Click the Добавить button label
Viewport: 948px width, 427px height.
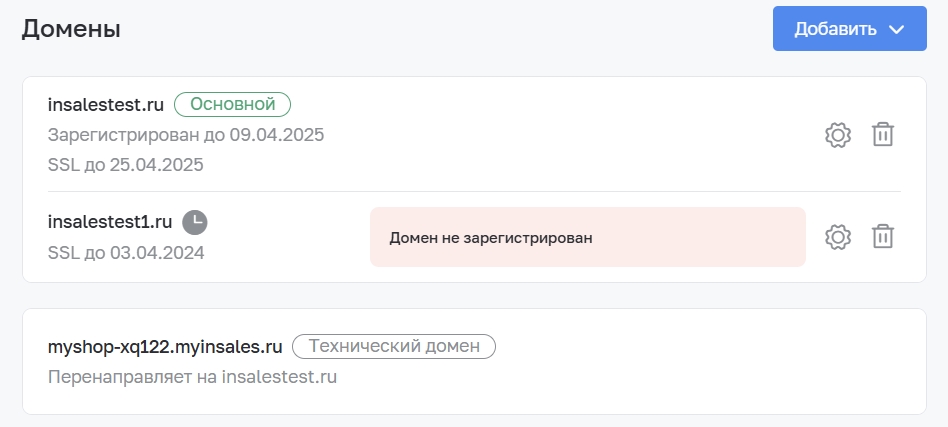(x=835, y=28)
